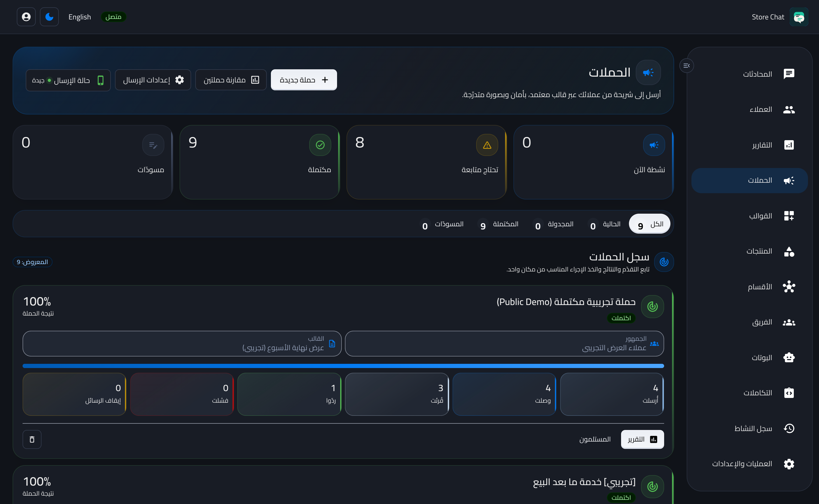
Task: Click the العمليات والإعدادات gear icon
Action: pos(789,464)
